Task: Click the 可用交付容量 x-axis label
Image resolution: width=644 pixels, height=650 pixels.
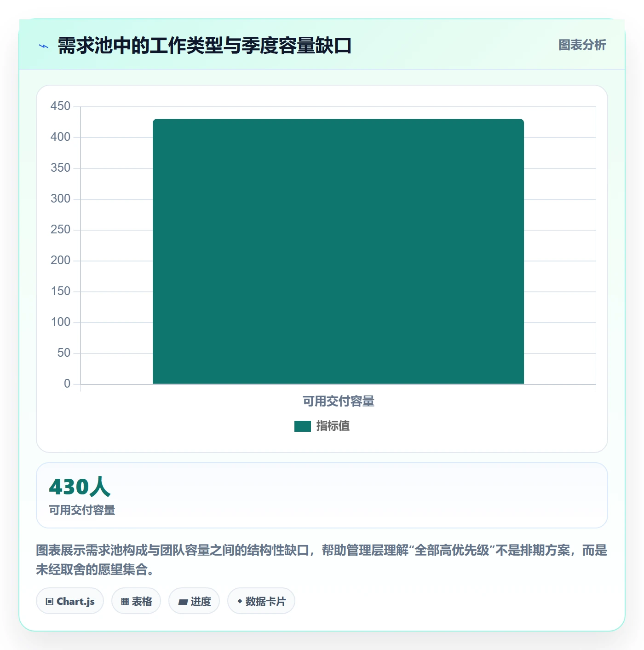Action: pyautogui.click(x=339, y=401)
